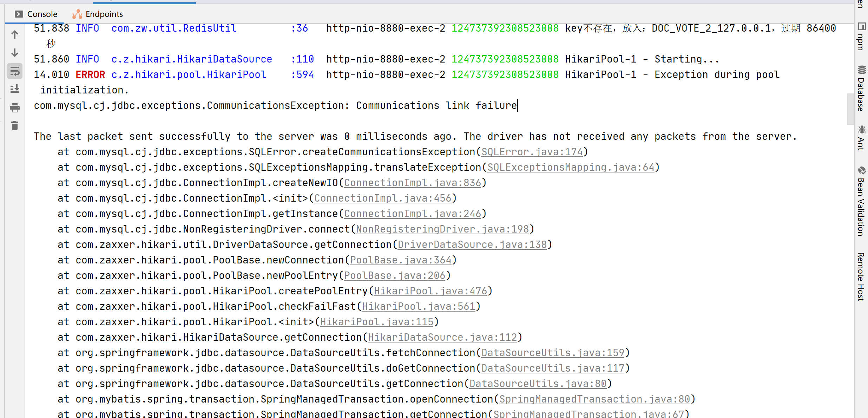The height and width of the screenshot is (418, 868).
Task: Open HikariPool.java:115 from the stack trace
Action: (x=377, y=321)
